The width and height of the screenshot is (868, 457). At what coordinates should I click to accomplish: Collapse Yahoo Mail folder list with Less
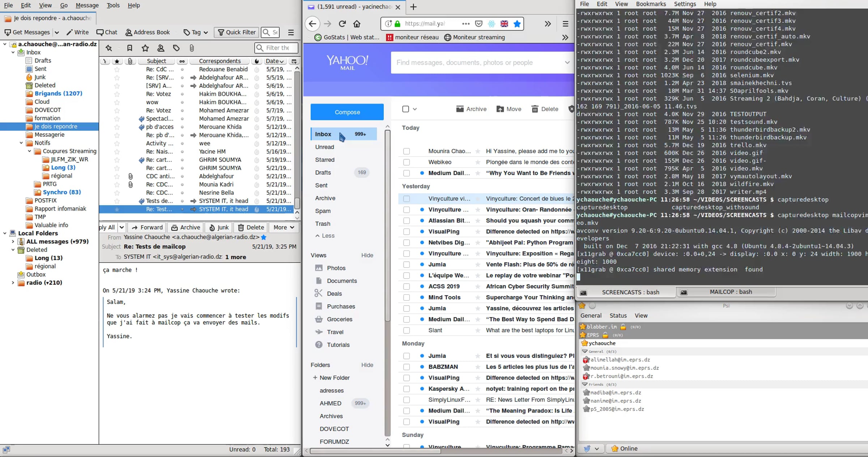point(325,236)
